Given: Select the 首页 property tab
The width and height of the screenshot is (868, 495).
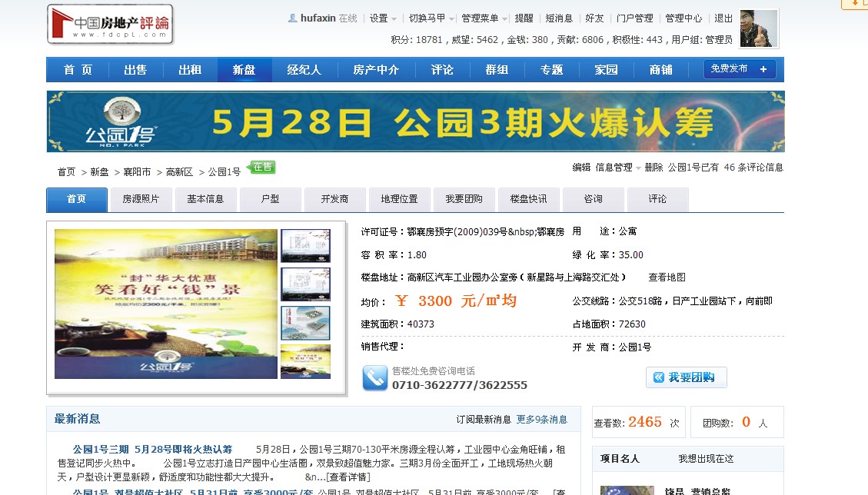Looking at the screenshot, I should [76, 199].
